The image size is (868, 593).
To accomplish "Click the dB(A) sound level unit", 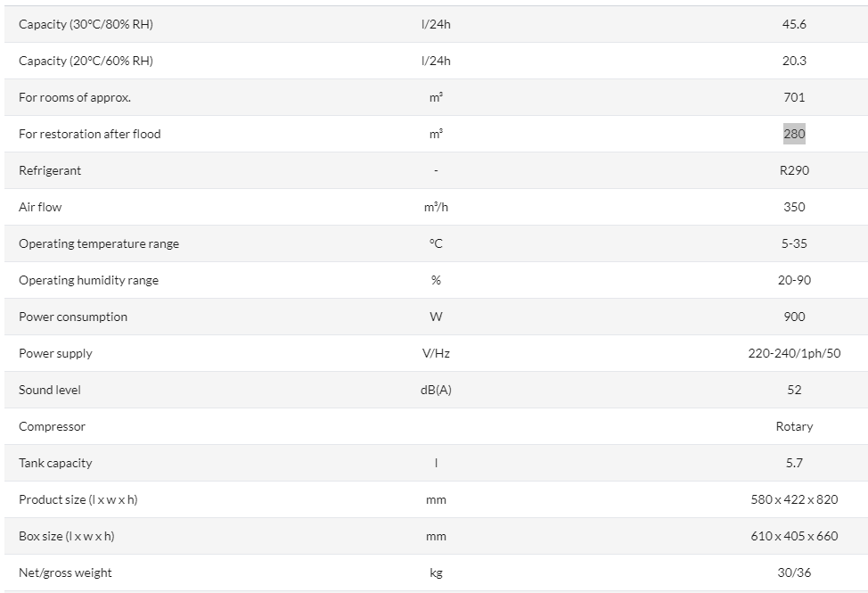I will (436, 390).
